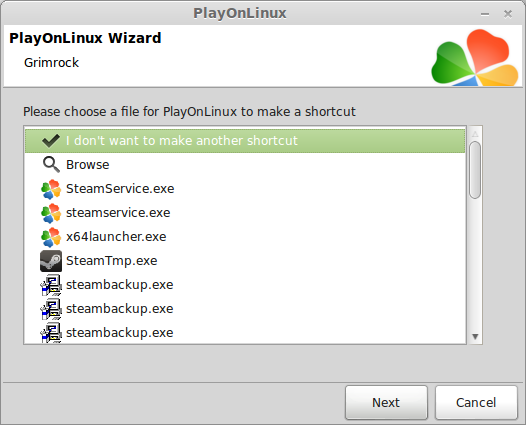The image size is (526, 425).
Task: Minimize the PlayOnLinux window
Action: (x=485, y=14)
